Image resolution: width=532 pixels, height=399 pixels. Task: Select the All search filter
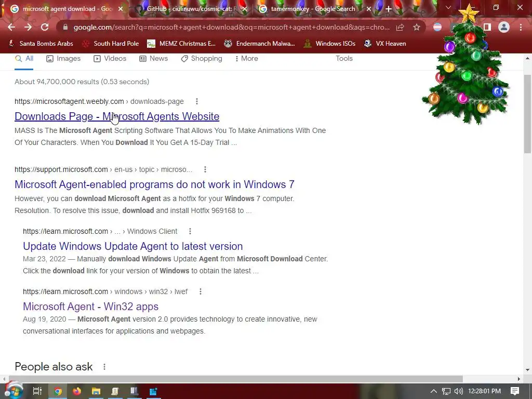pos(24,59)
